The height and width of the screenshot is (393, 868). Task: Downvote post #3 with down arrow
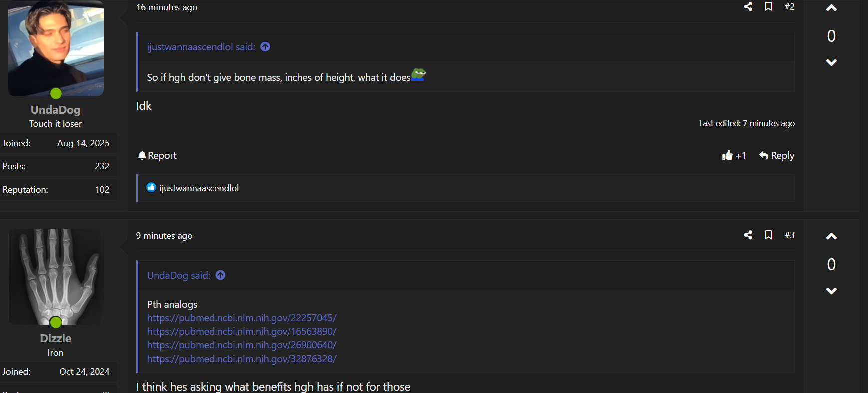pyautogui.click(x=831, y=291)
